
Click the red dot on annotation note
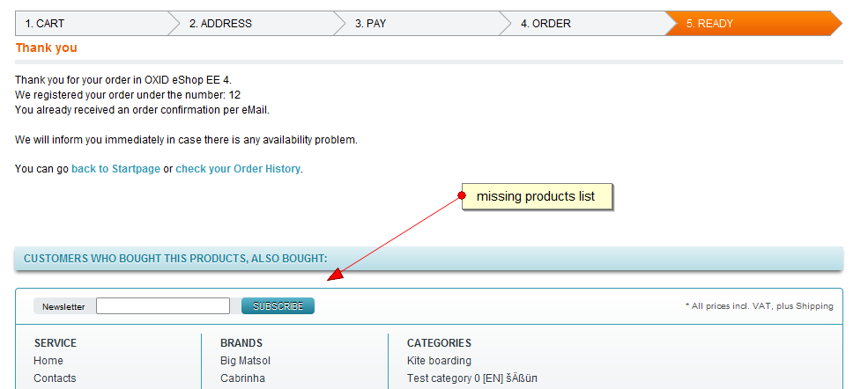[462, 194]
